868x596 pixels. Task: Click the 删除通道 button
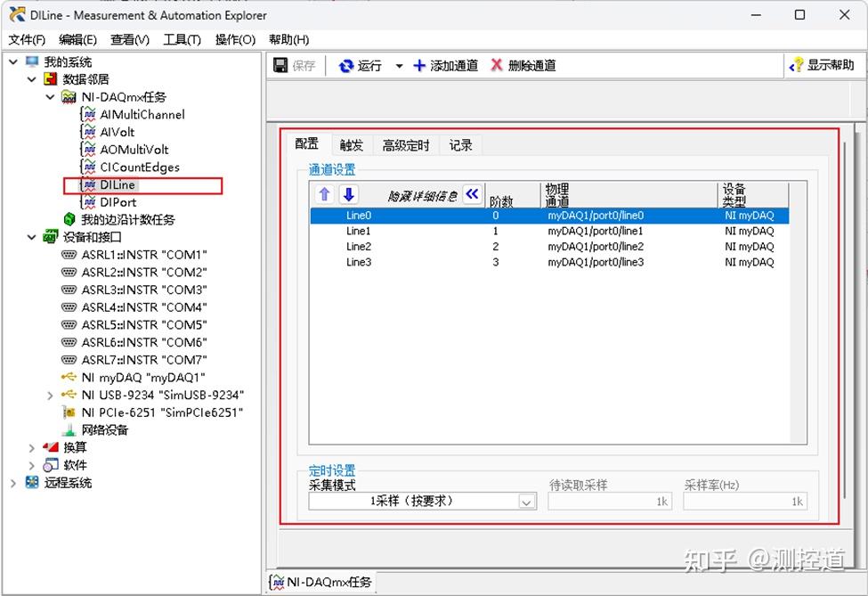pos(523,66)
